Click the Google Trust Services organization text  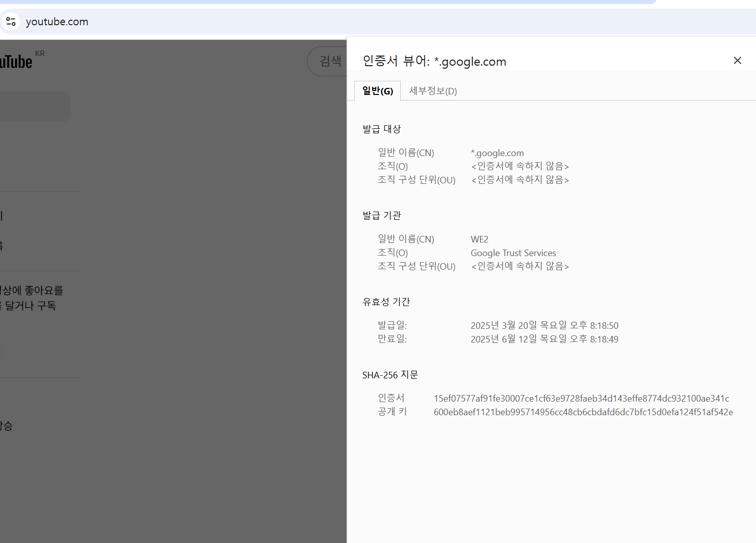(x=513, y=253)
